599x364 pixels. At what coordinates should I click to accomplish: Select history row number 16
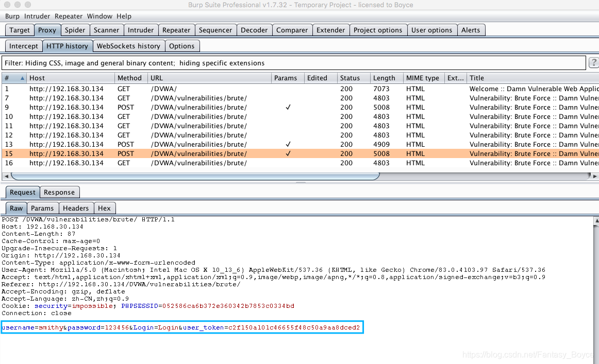tap(300, 163)
